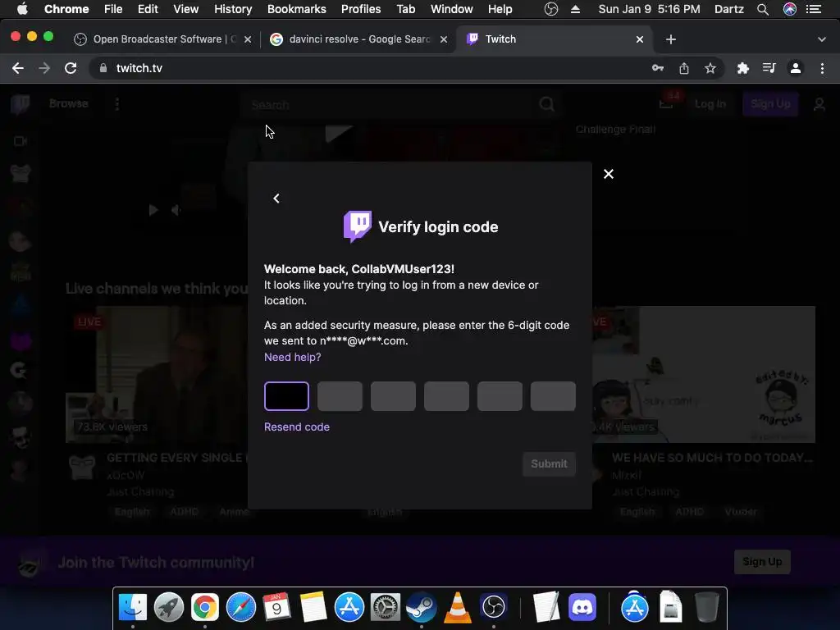840x630 pixels.
Task: Open the Apple menu
Action: tap(22, 9)
